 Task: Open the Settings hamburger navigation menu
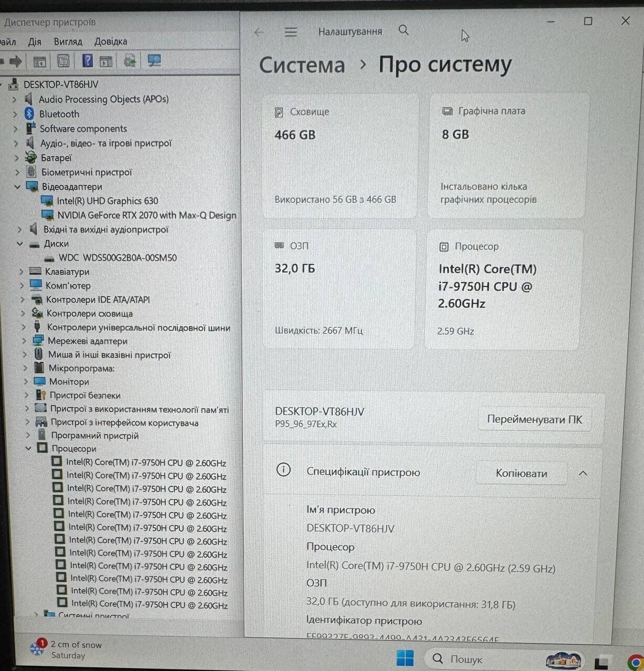291,32
